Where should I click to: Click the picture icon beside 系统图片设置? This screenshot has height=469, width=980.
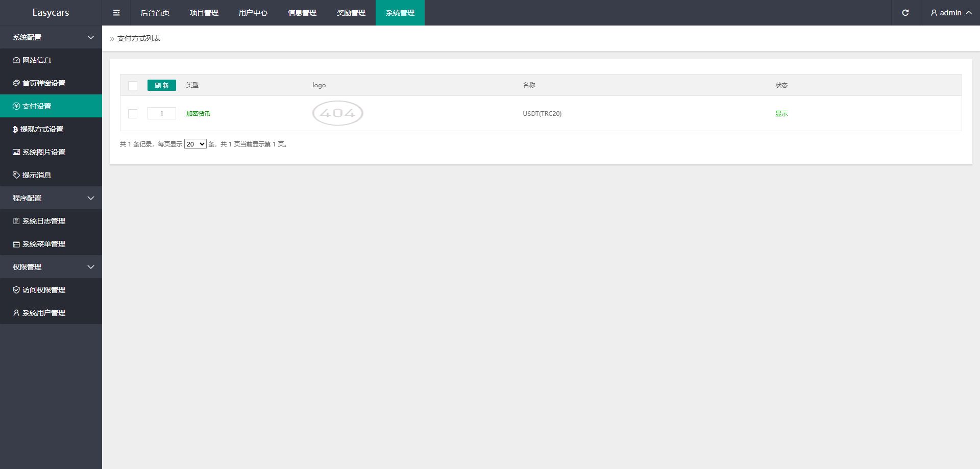(16, 152)
